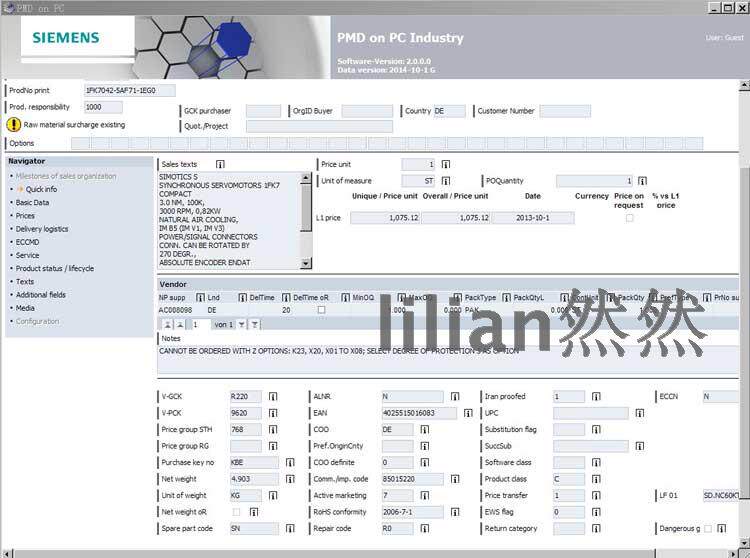Image resolution: width=750 pixels, height=558 pixels.
Task: Click the info icon for RoHS conformity
Action: pyautogui.click(x=455, y=512)
